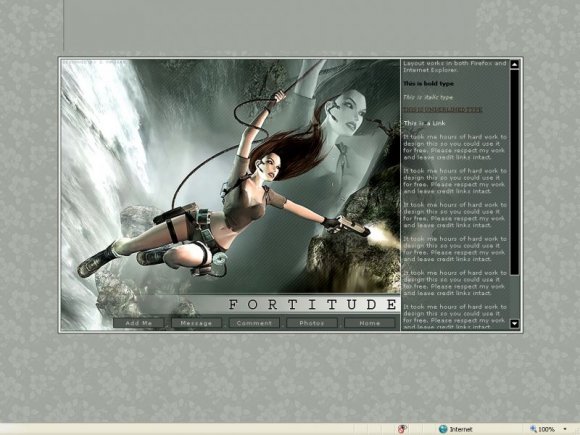This screenshot has width=580, height=435.
Task: Click the 'Internet' security zone label
Action: click(461, 429)
